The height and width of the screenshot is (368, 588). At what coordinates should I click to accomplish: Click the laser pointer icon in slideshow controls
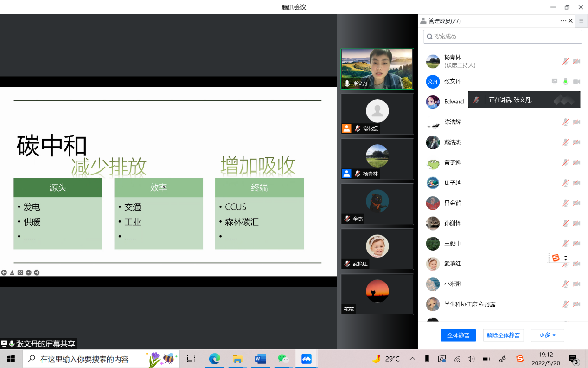click(x=12, y=272)
